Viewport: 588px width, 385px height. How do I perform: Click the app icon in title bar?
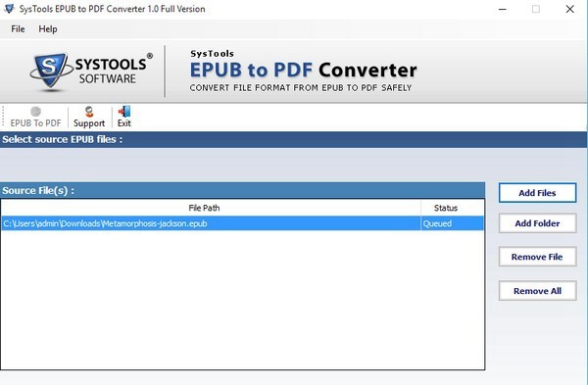(9, 9)
